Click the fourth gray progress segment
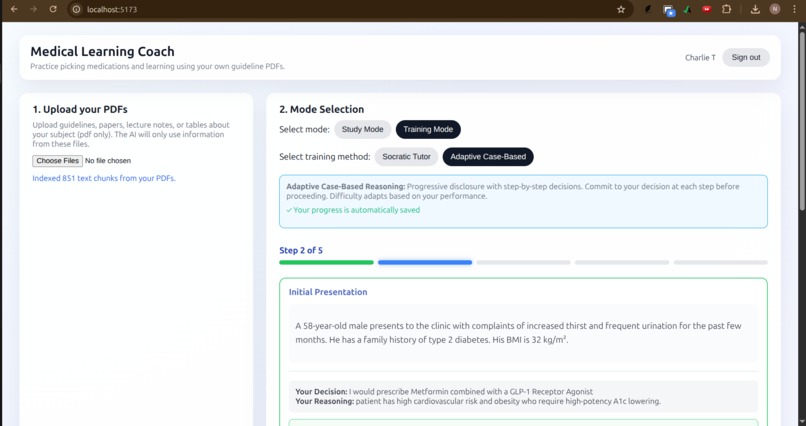This screenshot has height=426, width=806. pyautogui.click(x=622, y=263)
